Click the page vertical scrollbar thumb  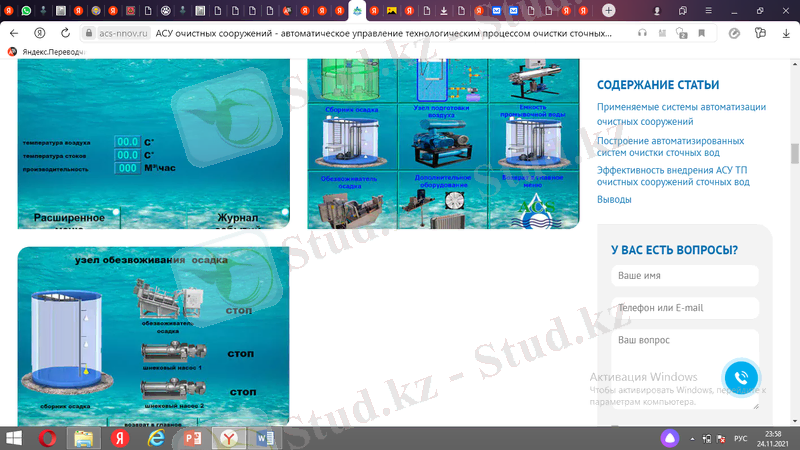(794, 154)
